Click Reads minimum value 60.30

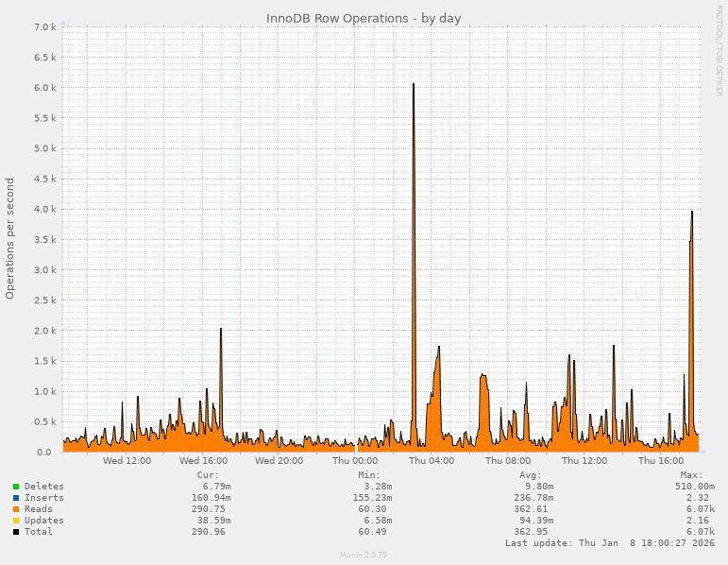click(372, 509)
